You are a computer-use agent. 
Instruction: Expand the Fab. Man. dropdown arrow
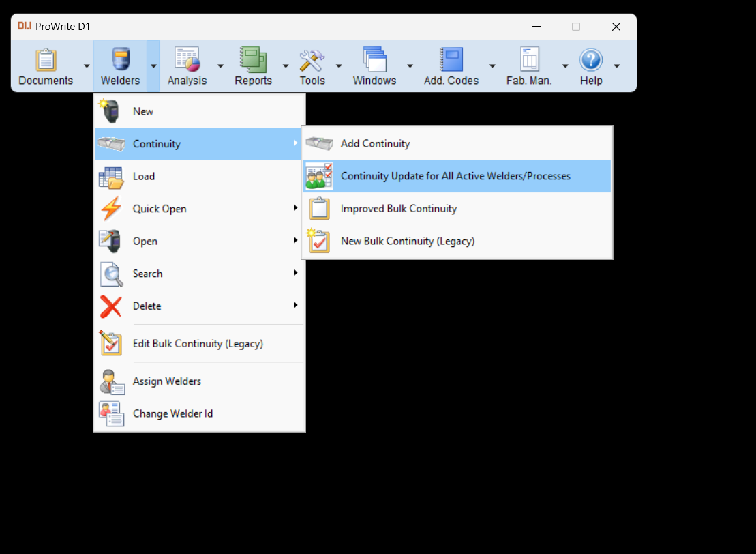(x=565, y=65)
